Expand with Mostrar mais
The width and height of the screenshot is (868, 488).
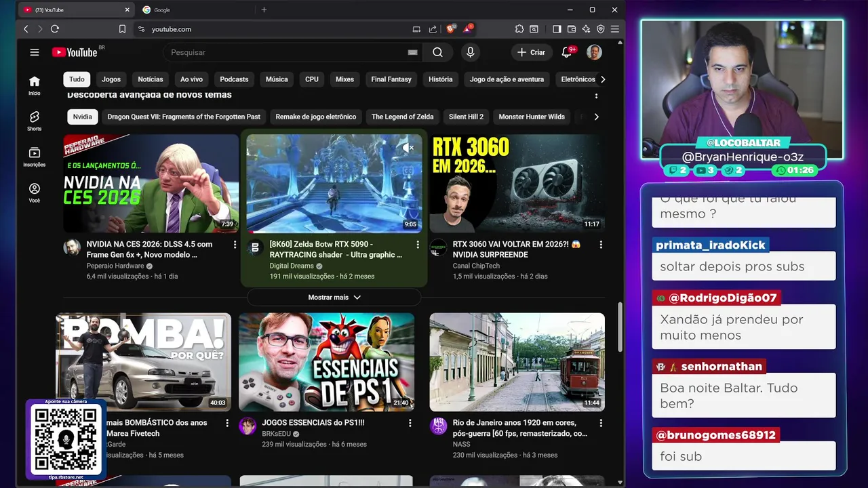tap(334, 297)
